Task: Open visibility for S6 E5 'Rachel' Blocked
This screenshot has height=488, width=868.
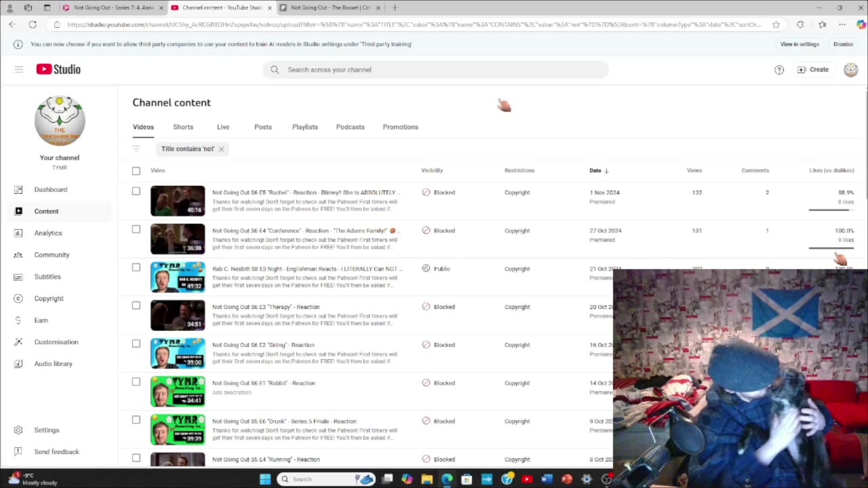Action: pos(438,192)
